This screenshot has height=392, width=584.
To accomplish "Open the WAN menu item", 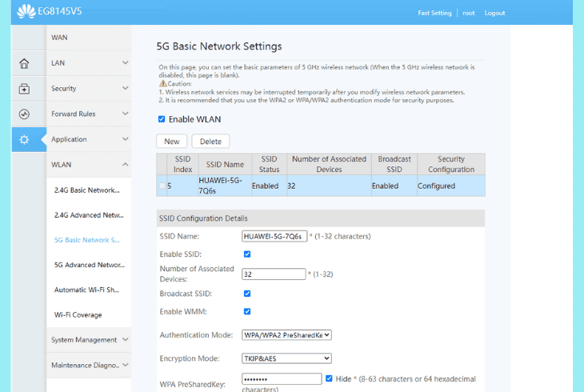I will click(x=89, y=38).
